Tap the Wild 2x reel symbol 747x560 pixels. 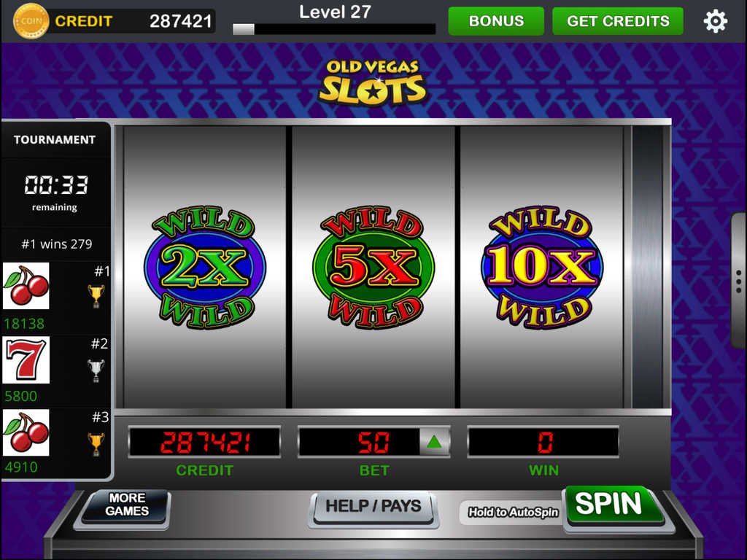pyautogui.click(x=205, y=267)
